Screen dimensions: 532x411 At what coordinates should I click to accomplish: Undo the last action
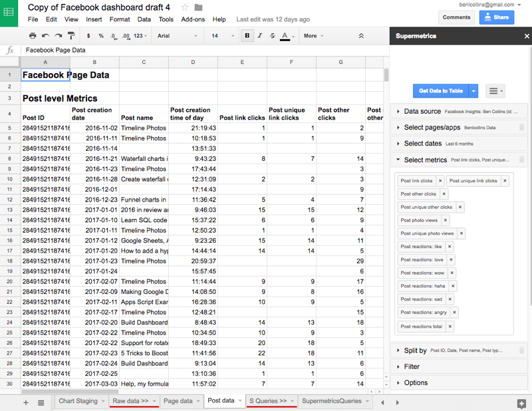45,36
